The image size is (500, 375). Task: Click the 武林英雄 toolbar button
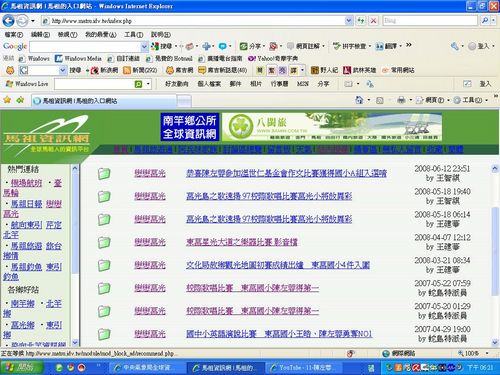(360, 70)
